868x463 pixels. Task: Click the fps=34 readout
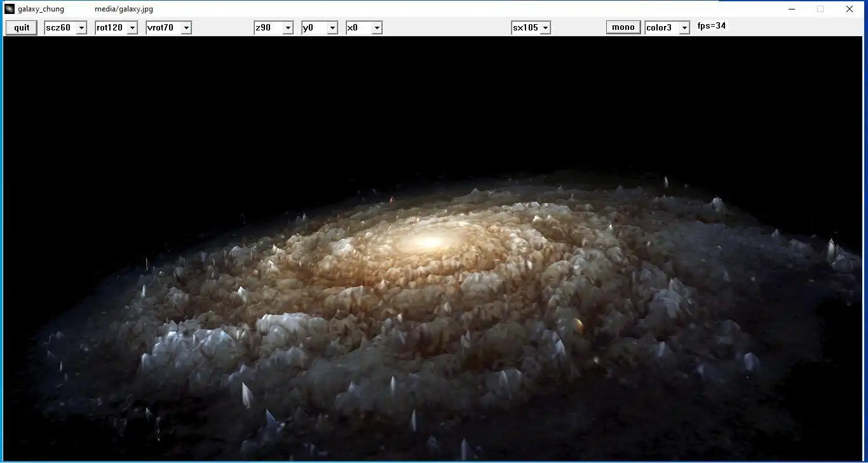coord(712,26)
